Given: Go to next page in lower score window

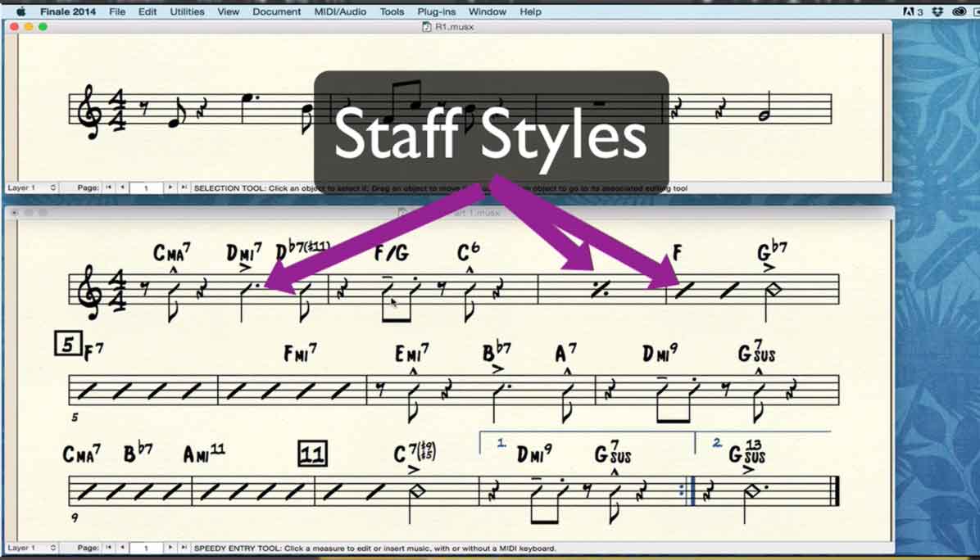Looking at the screenshot, I should (x=170, y=549).
